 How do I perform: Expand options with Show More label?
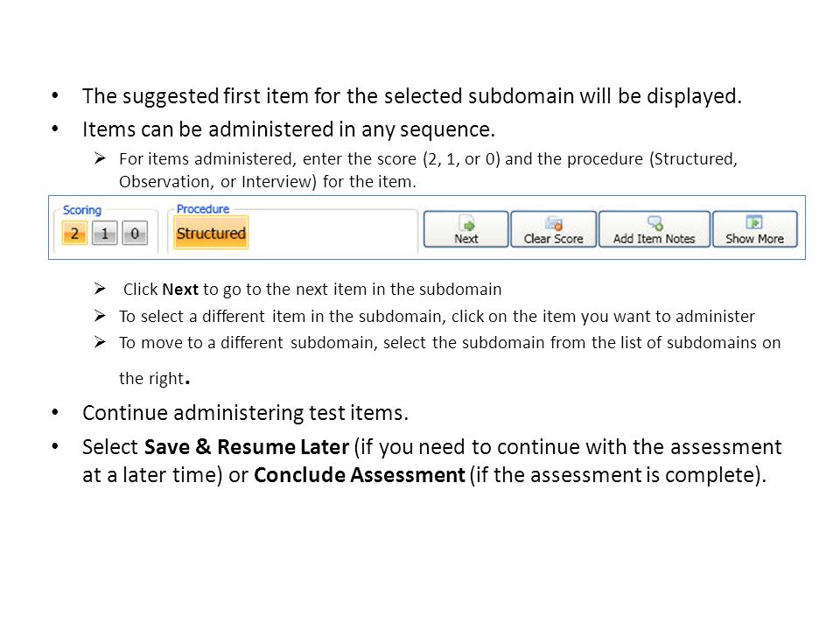[754, 239]
